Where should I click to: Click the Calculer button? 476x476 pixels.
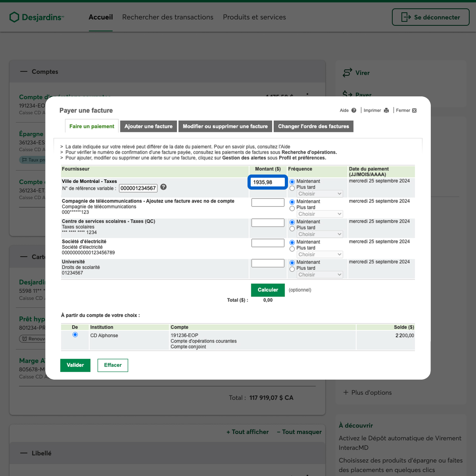tap(268, 290)
